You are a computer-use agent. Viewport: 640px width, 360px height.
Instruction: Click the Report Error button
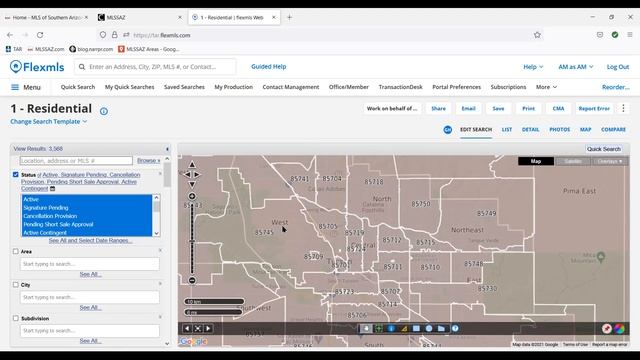tap(594, 109)
